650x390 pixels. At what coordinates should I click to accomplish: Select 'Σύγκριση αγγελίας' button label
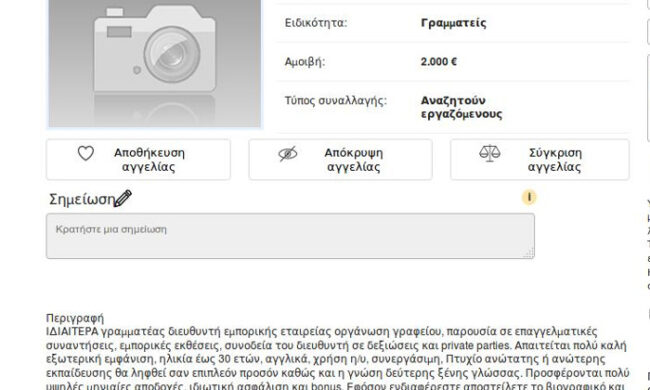click(555, 160)
